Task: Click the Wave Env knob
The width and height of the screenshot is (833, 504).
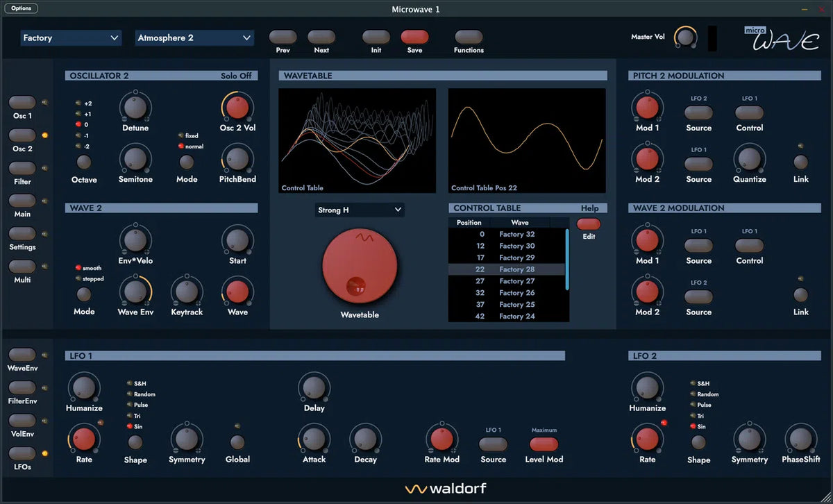Action: pos(135,292)
